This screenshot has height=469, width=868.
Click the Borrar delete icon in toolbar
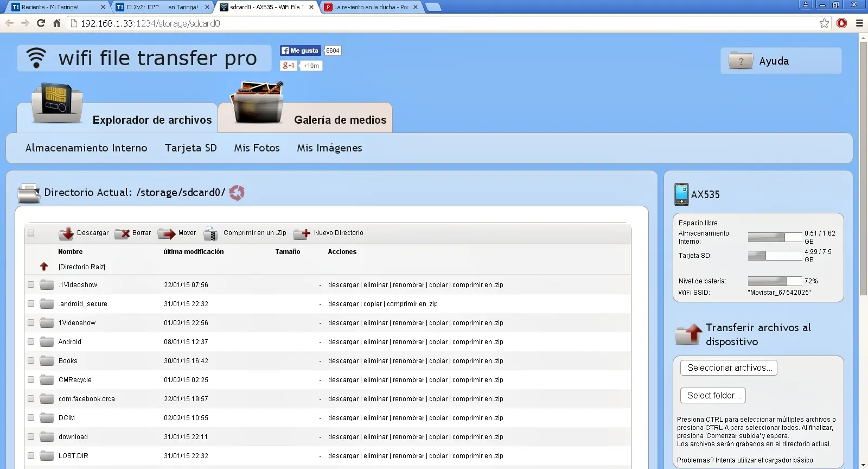tap(122, 233)
